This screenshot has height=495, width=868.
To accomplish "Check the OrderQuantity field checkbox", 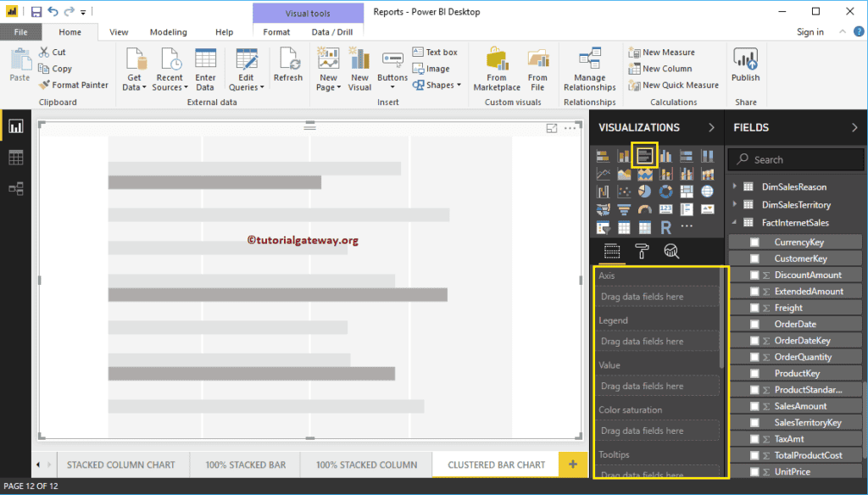I will point(753,356).
